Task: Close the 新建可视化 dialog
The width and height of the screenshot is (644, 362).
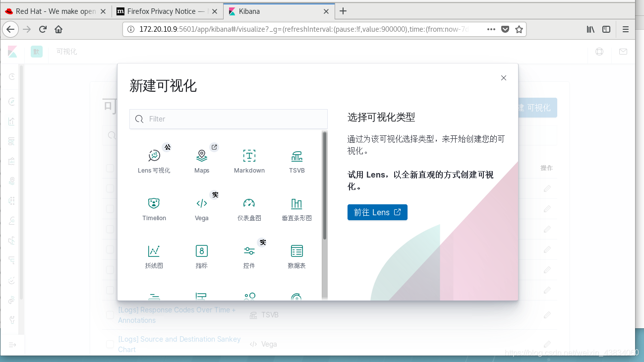Action: tap(504, 78)
